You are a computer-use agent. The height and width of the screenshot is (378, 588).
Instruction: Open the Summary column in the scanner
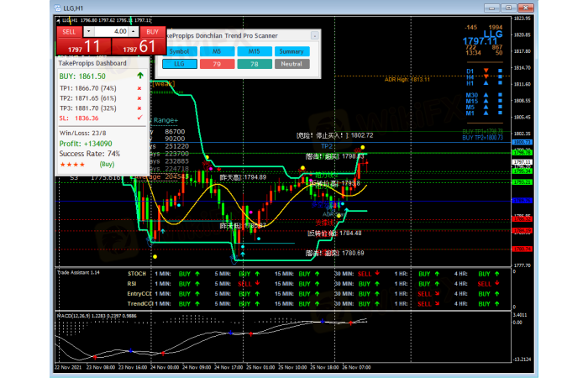coord(291,51)
